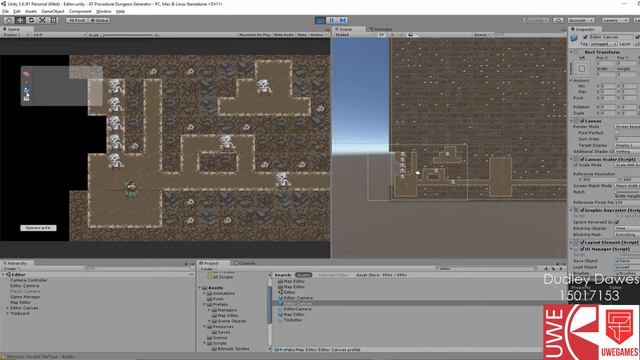Image resolution: width=640 pixels, height=360 pixels.
Task: Toggle the UI Manager component checkbox
Action: pyautogui.click(x=582, y=249)
